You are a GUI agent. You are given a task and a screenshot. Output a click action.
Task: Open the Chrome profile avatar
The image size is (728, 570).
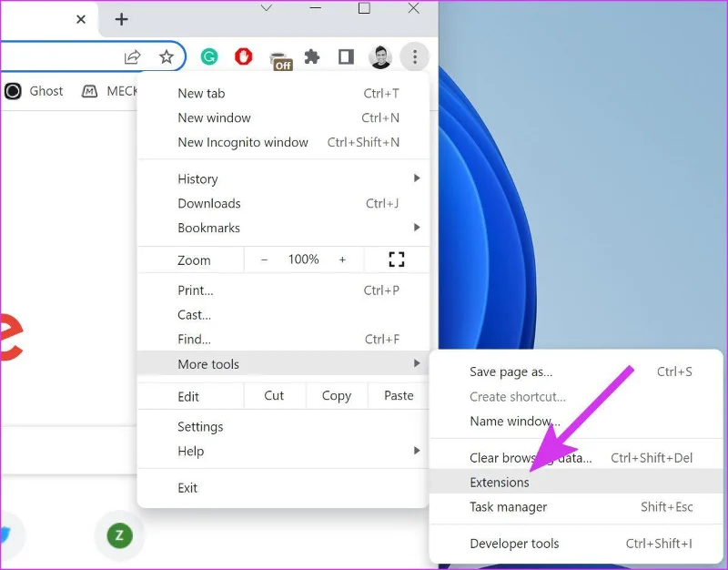coord(379,57)
